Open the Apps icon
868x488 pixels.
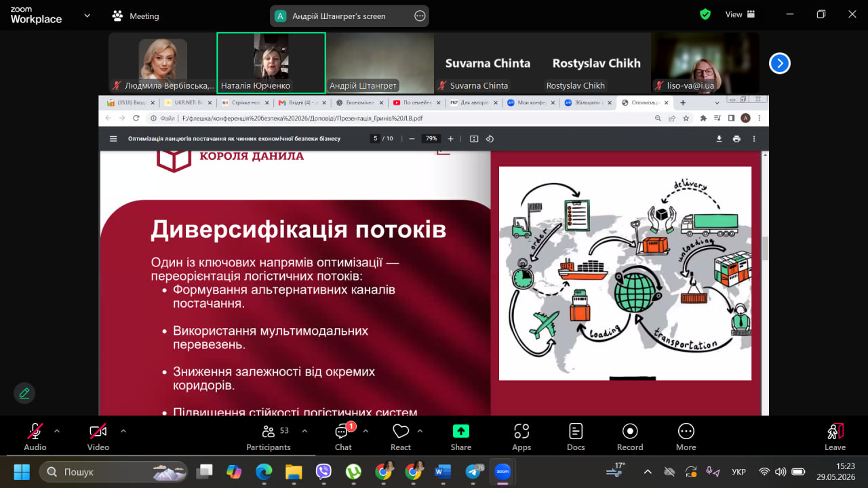521,437
